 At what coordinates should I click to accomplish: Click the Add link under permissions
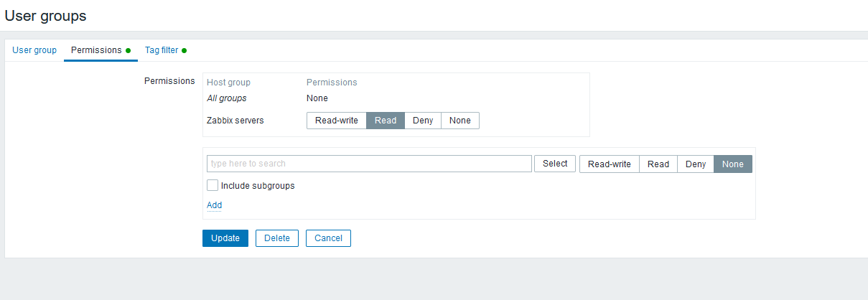pyautogui.click(x=214, y=205)
